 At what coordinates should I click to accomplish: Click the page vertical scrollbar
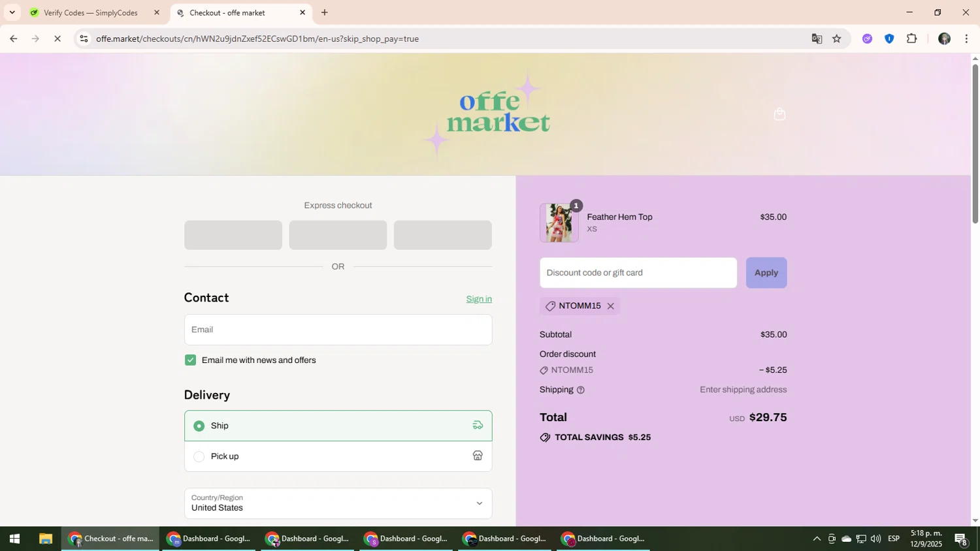point(975,144)
